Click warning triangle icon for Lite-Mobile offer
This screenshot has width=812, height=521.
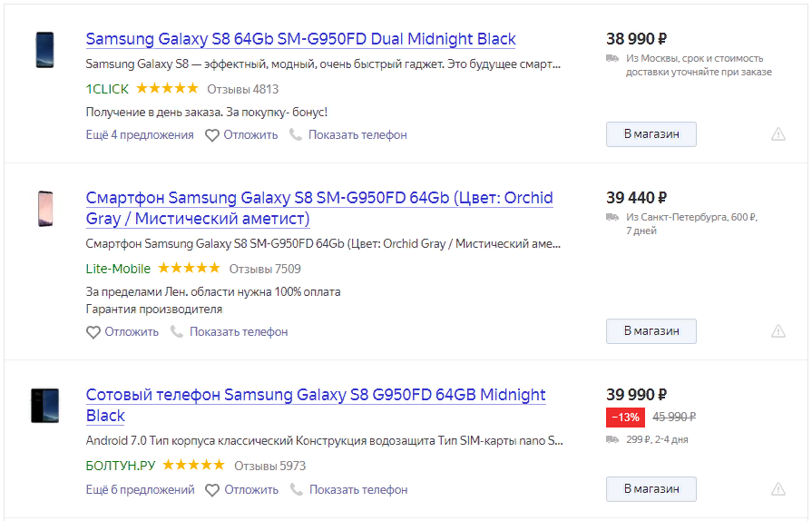(778, 331)
